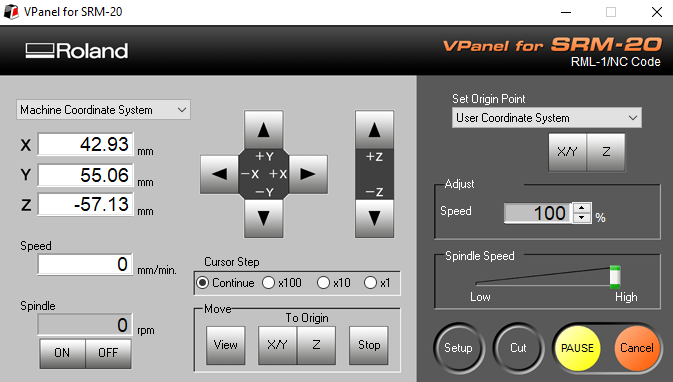This screenshot has width=673, height=382.
Task: Jog the tool in the -Y direction
Action: pos(264,218)
